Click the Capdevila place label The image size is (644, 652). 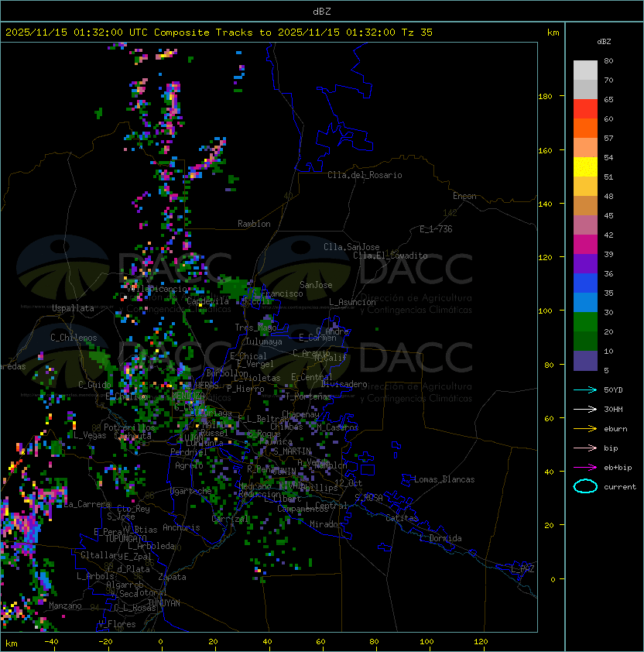[207, 301]
